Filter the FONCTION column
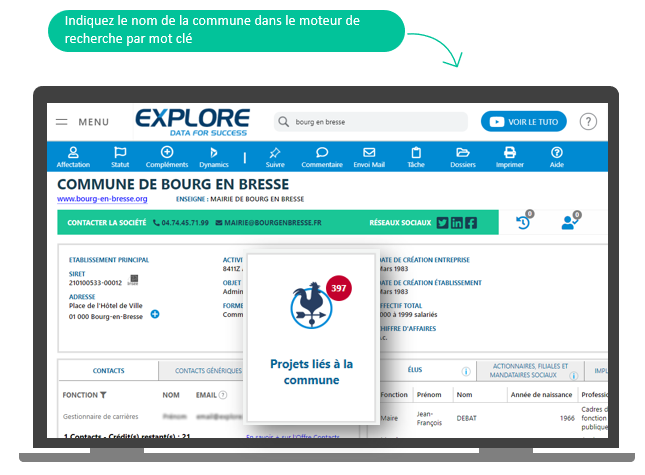Viewport: 645px width, 475px height. coord(103,395)
